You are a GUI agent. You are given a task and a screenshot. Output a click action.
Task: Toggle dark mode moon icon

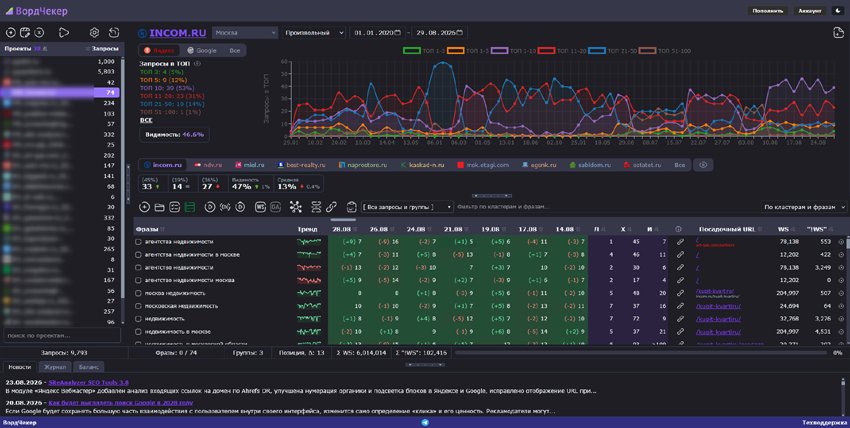[x=839, y=11]
